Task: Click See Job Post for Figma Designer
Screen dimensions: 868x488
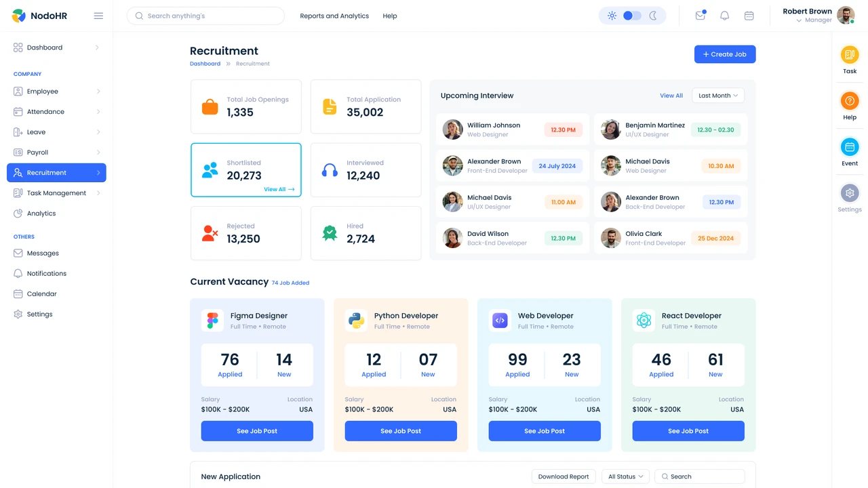Action: click(x=257, y=431)
